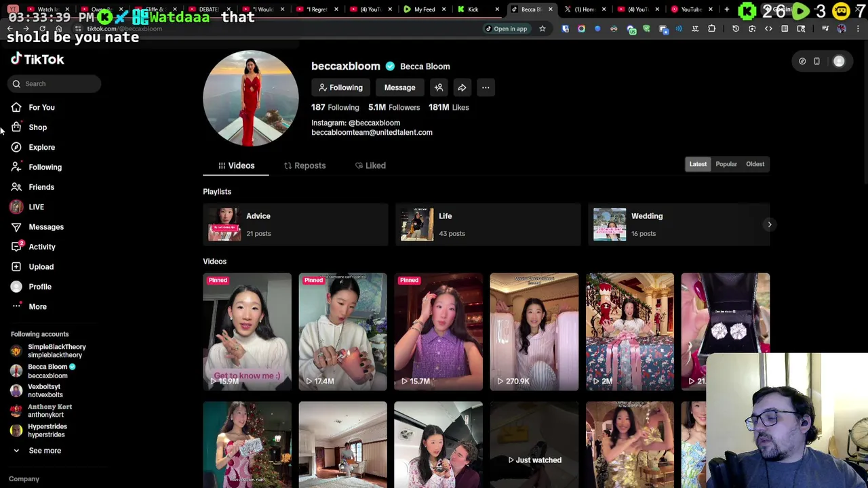Go back in browser history

click(10, 28)
